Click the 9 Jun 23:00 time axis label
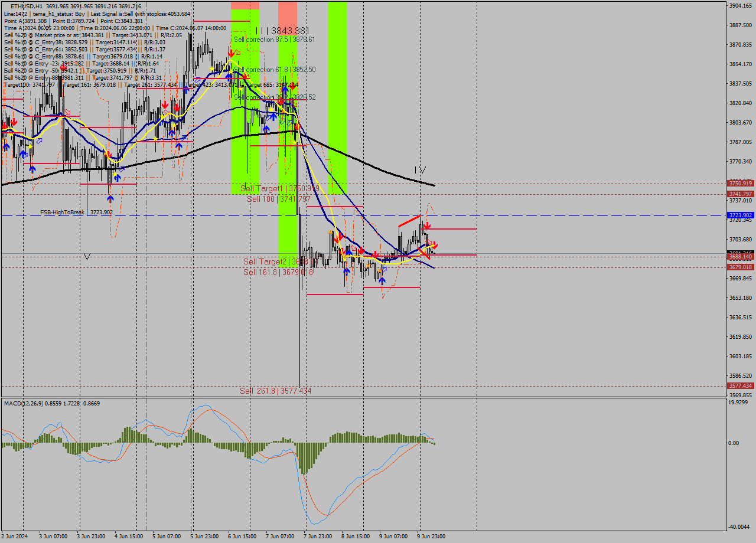The height and width of the screenshot is (543, 756). click(x=432, y=537)
